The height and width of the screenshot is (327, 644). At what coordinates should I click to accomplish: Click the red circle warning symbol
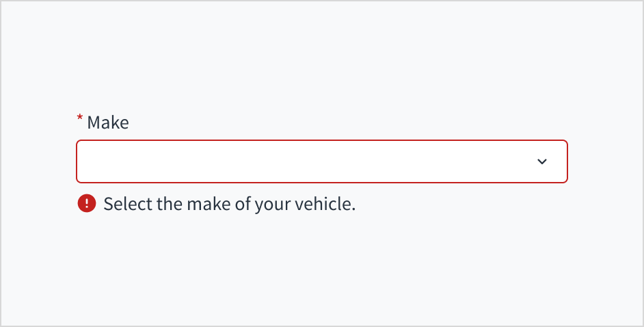click(x=87, y=204)
